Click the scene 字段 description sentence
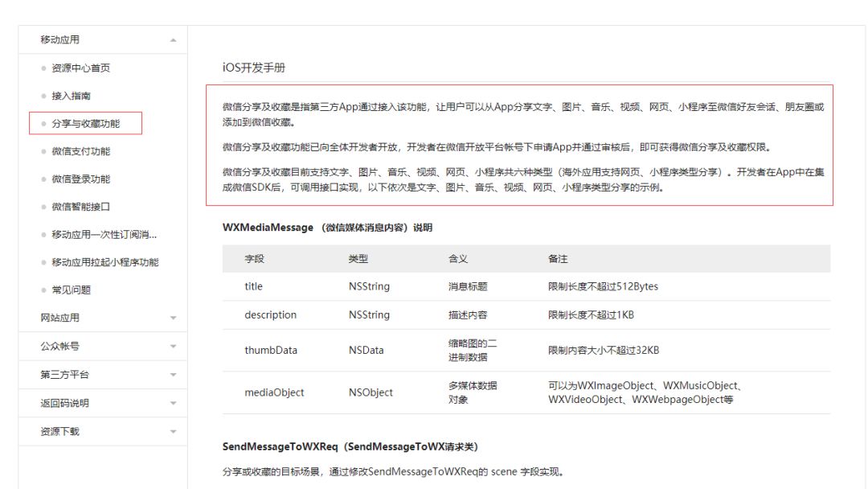This screenshot has width=868, height=489. coord(395,472)
